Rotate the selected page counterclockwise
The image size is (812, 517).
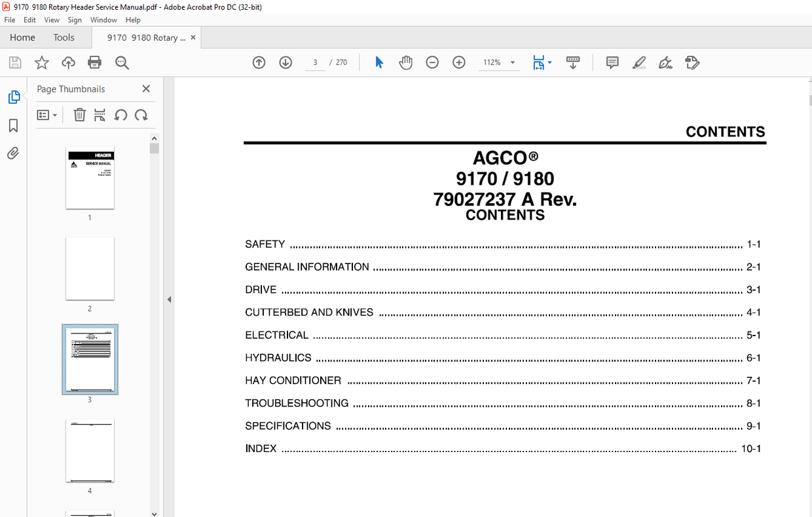point(121,115)
